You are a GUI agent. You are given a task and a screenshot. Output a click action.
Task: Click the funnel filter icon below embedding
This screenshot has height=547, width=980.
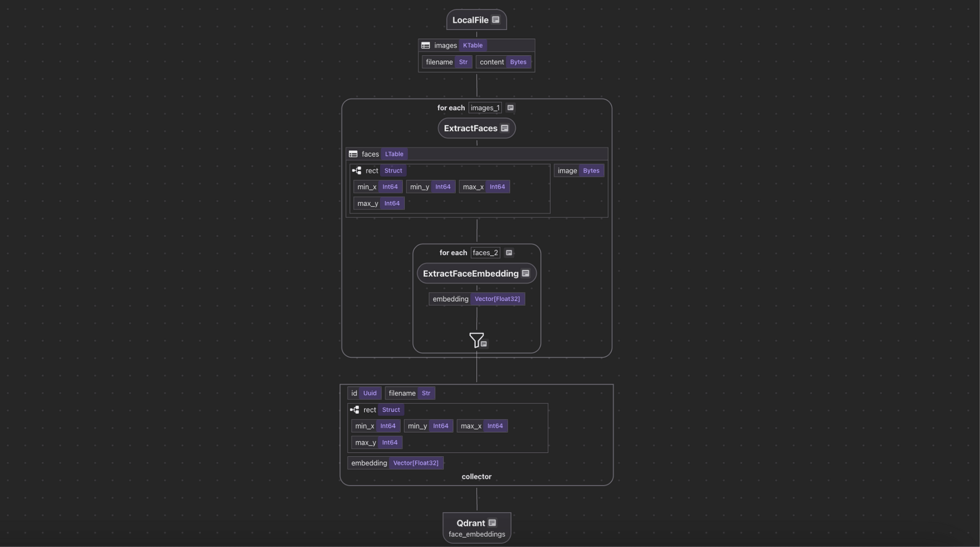coord(476,339)
